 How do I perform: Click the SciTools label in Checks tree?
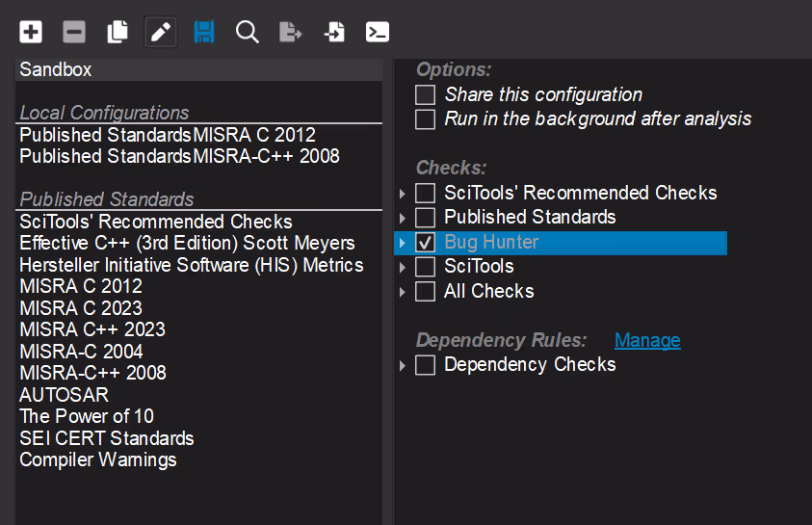click(479, 267)
